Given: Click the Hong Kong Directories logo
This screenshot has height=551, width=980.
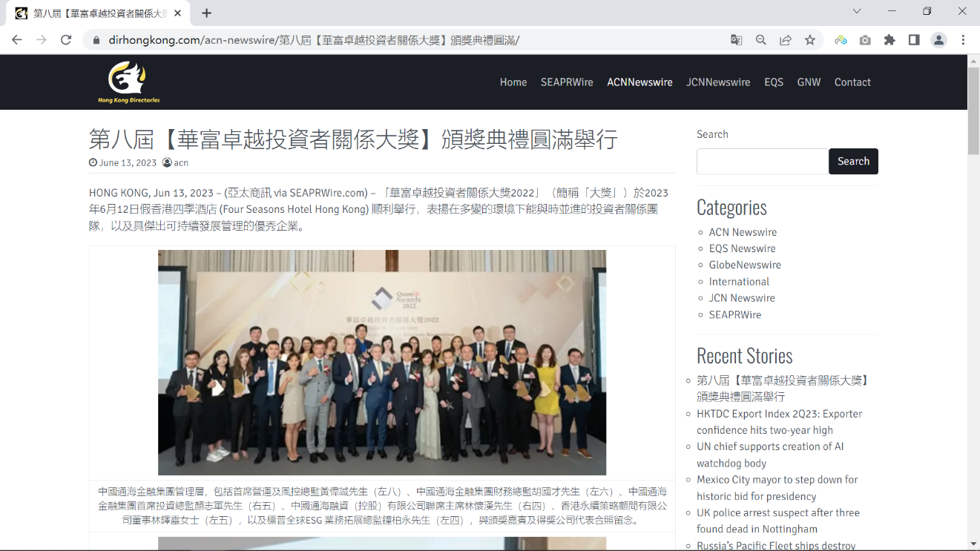Looking at the screenshot, I should [x=129, y=82].
